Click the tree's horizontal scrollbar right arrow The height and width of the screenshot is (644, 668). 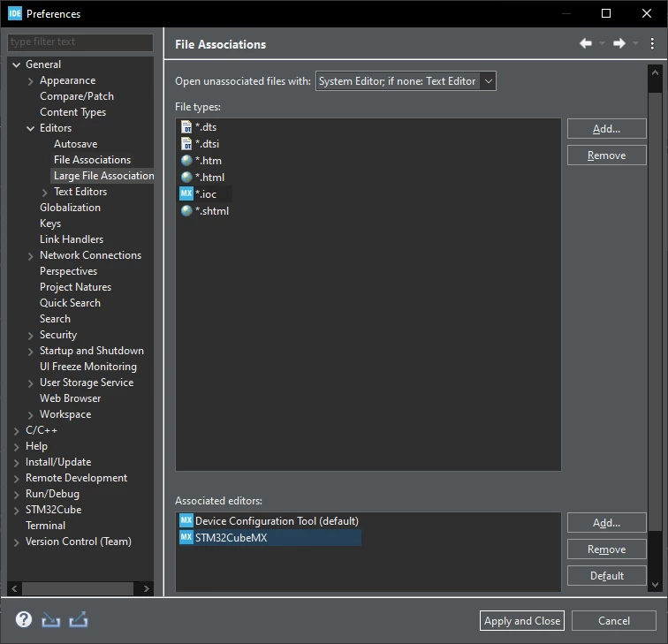146,588
